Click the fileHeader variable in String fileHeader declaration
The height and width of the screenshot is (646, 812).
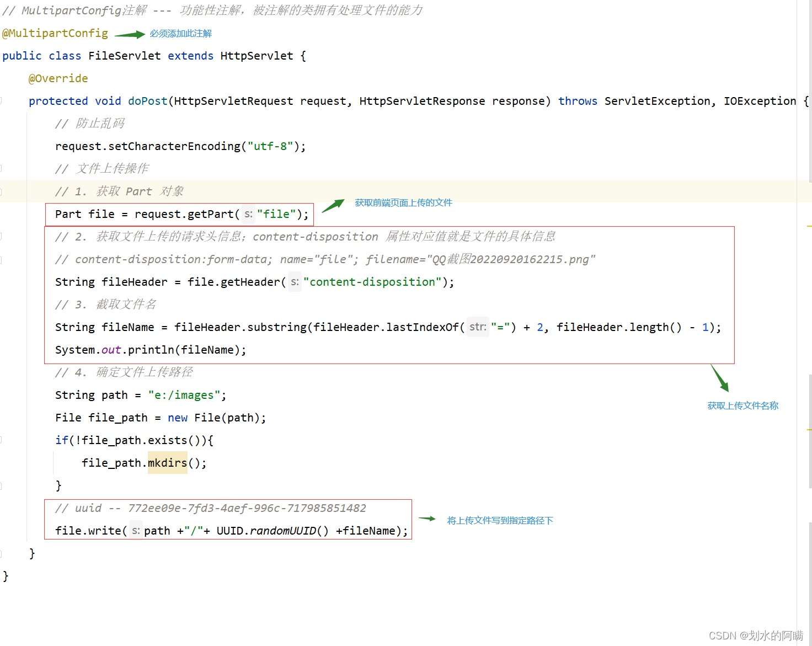pyautogui.click(x=135, y=282)
